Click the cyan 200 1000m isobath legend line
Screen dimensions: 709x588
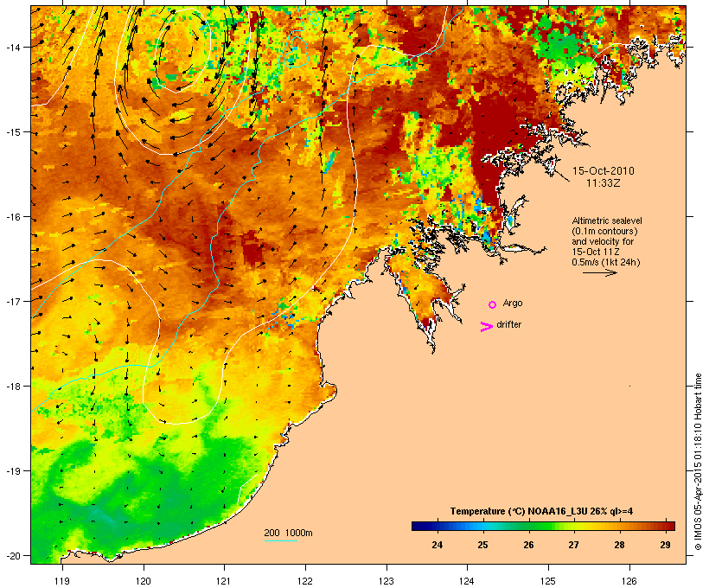[280, 541]
